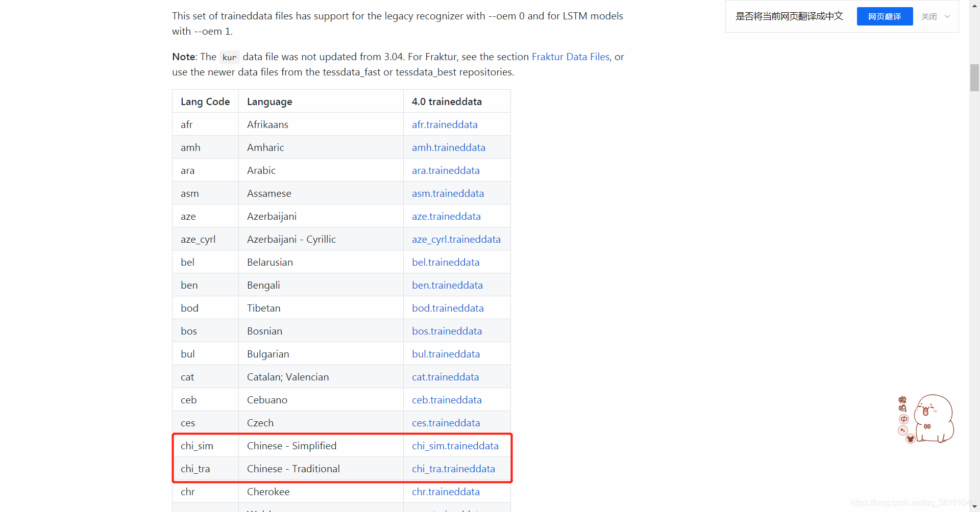Open chr.traineddata Cherokee link
The width and height of the screenshot is (980, 512).
pyautogui.click(x=446, y=492)
